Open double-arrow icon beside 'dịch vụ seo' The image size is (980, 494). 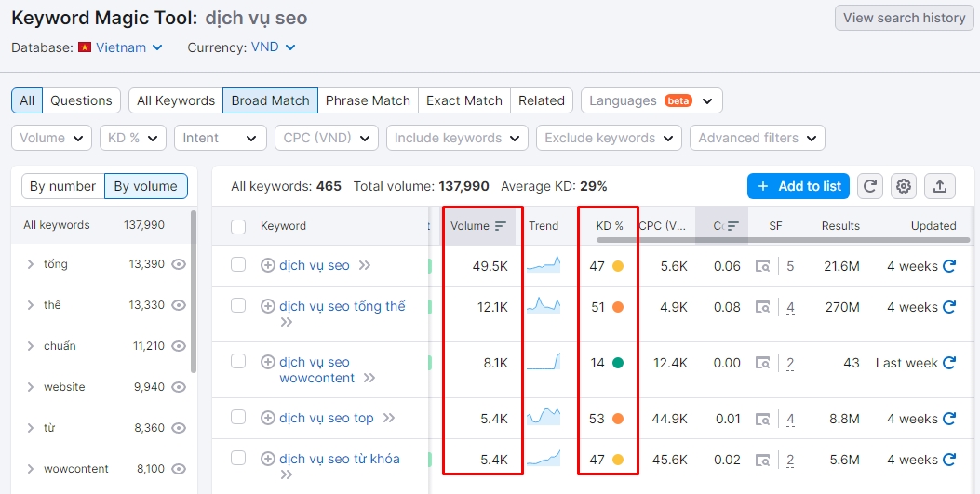[365, 265]
